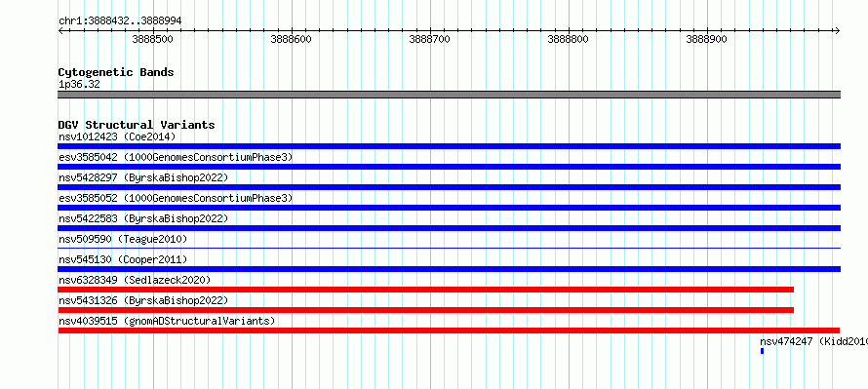The image size is (868, 389).
Task: Select the red bar for nsv4039515
Action: coord(449,331)
